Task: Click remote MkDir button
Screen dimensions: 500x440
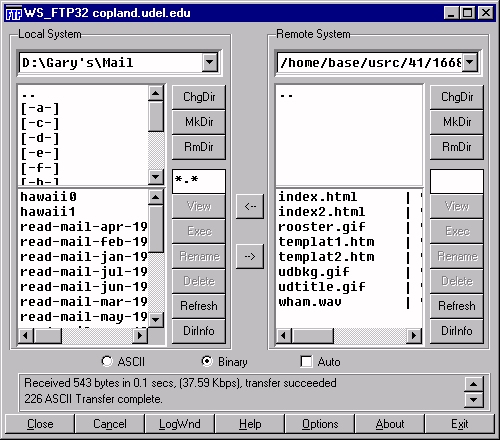Action: coord(457,122)
